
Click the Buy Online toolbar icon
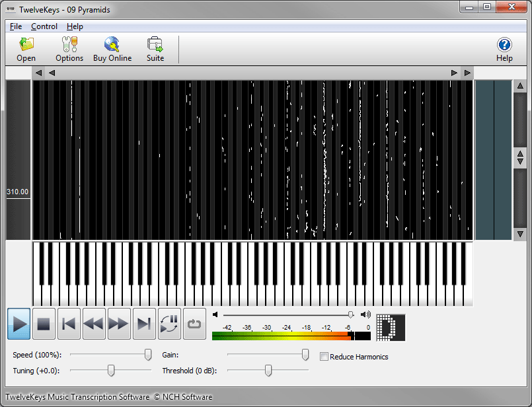tap(112, 44)
